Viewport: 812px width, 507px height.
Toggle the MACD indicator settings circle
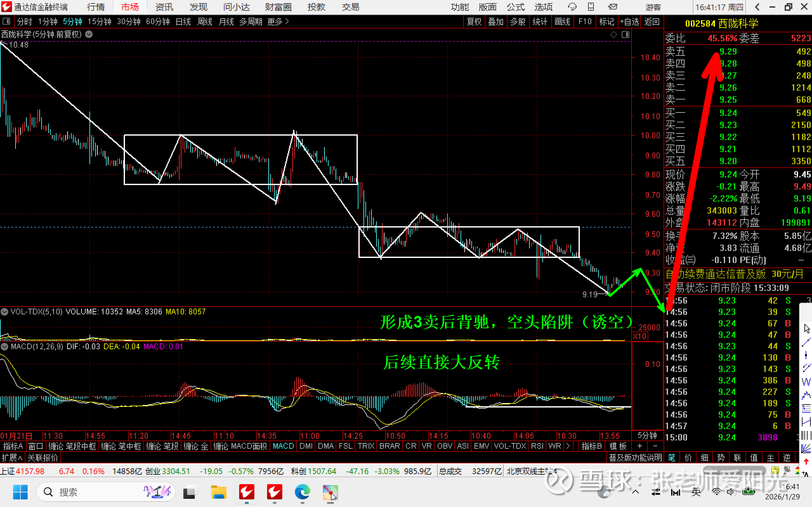pos(4,346)
